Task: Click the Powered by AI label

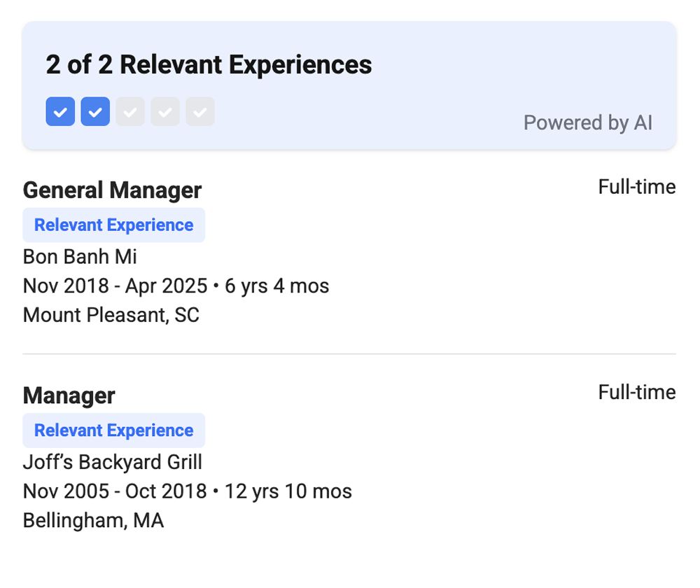Action: coord(588,122)
